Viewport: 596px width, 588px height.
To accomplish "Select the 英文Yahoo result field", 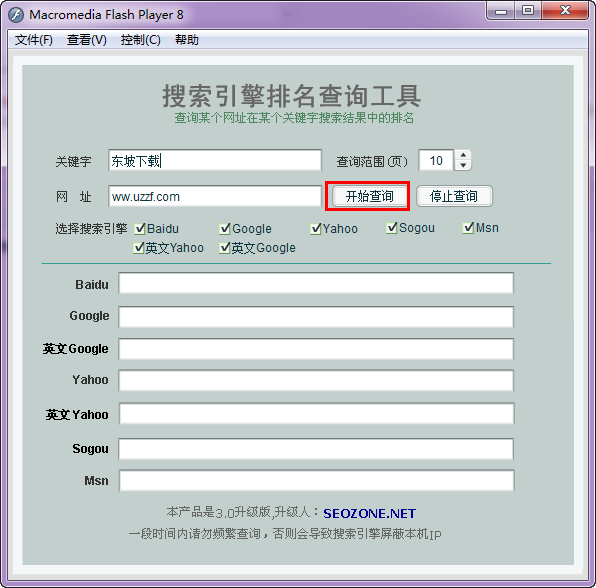I will (x=317, y=414).
